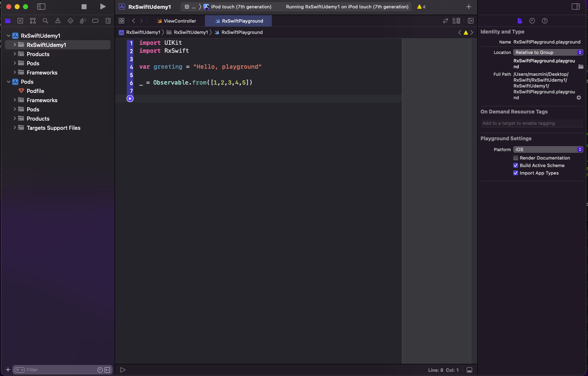The height and width of the screenshot is (376, 588).
Task: Go back in editor history
Action: pyautogui.click(x=133, y=21)
